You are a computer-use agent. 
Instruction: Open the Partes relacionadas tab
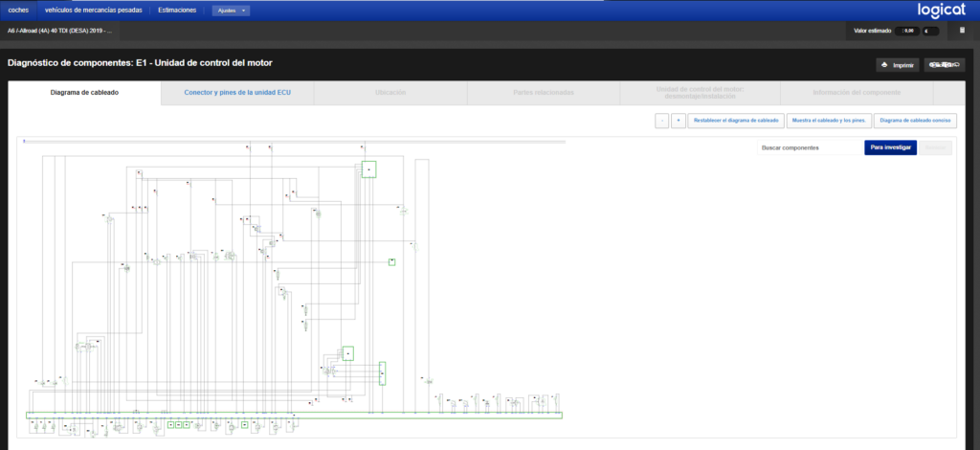(544, 93)
